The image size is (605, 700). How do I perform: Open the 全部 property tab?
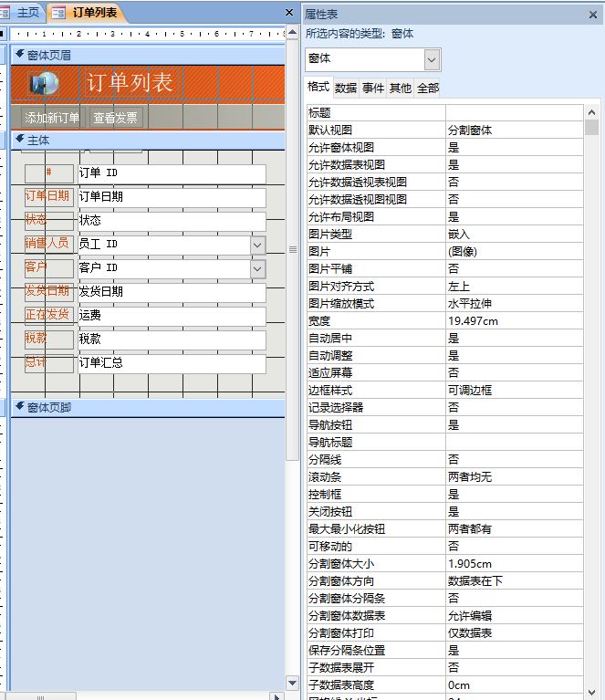pyautogui.click(x=428, y=88)
